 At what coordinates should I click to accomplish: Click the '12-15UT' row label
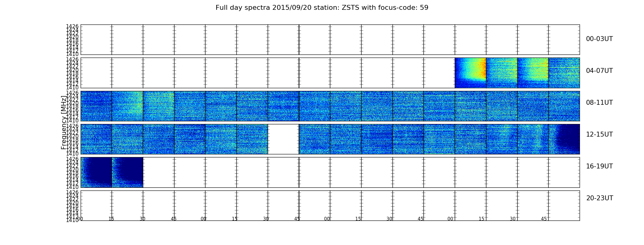600,134
